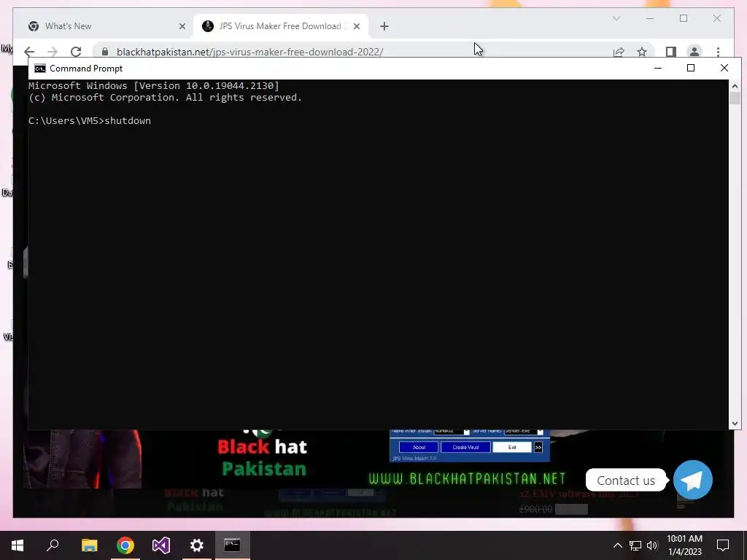Click the 'Microsoft Windows [Version 10.0.19044.2130]' line
Viewport: 747px width, 560px height.
pos(154,86)
